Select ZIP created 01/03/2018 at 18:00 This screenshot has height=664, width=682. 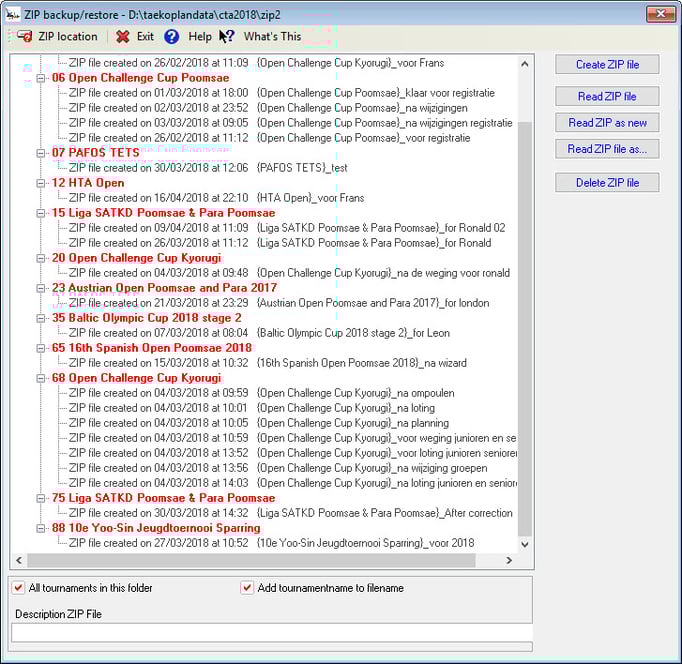(x=281, y=93)
